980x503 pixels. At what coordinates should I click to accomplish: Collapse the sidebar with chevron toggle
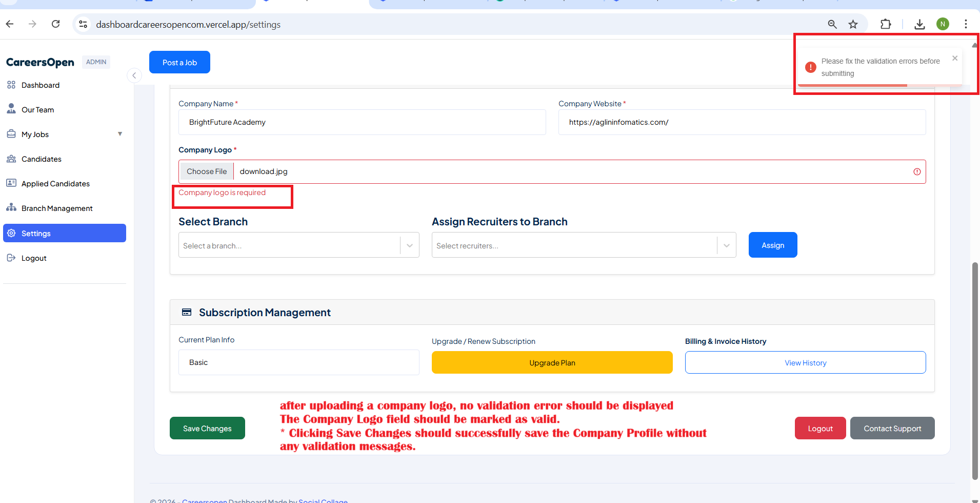[x=134, y=75]
